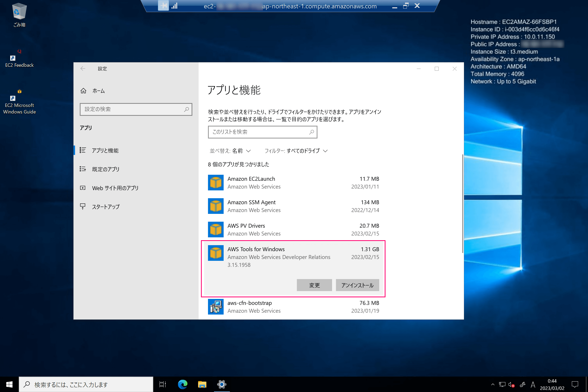Viewport: 588px width, 392px height.
Task: Click the ホーム house icon
Action: click(x=83, y=91)
